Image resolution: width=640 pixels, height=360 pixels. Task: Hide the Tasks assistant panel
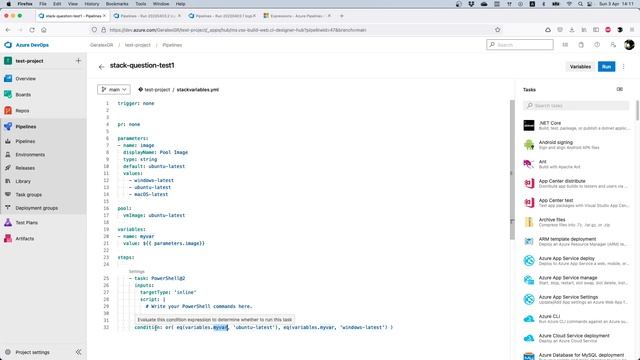(620, 89)
